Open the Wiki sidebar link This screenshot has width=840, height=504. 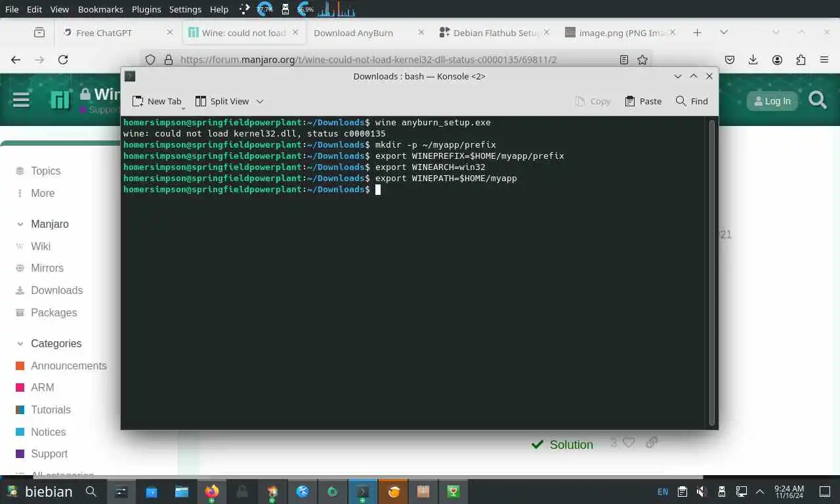41,246
